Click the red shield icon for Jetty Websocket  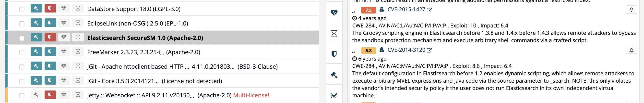pyautogui.click(x=50, y=95)
